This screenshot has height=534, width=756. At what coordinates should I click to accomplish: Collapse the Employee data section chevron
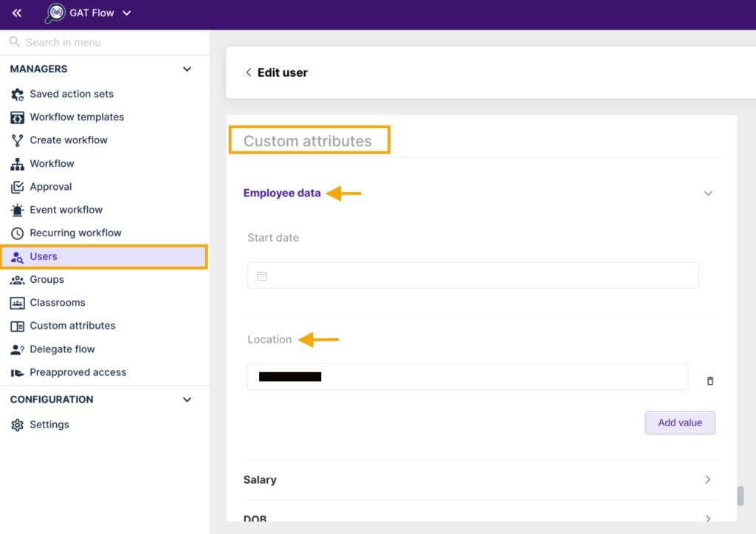point(708,194)
